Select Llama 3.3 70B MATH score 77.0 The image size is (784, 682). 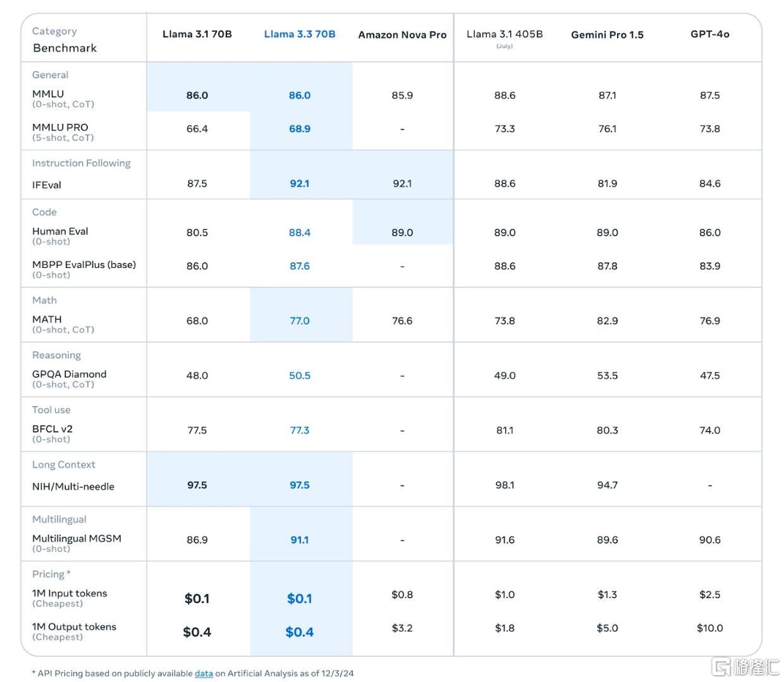pyautogui.click(x=300, y=321)
